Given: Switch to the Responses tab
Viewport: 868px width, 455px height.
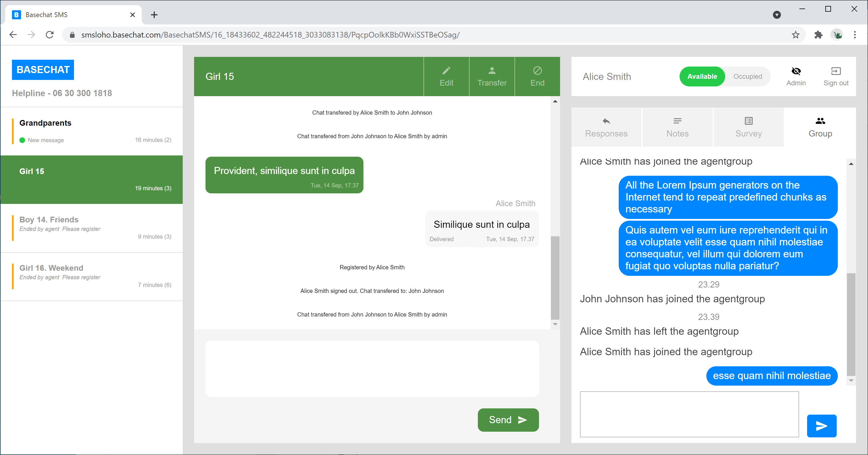Looking at the screenshot, I should pyautogui.click(x=606, y=127).
